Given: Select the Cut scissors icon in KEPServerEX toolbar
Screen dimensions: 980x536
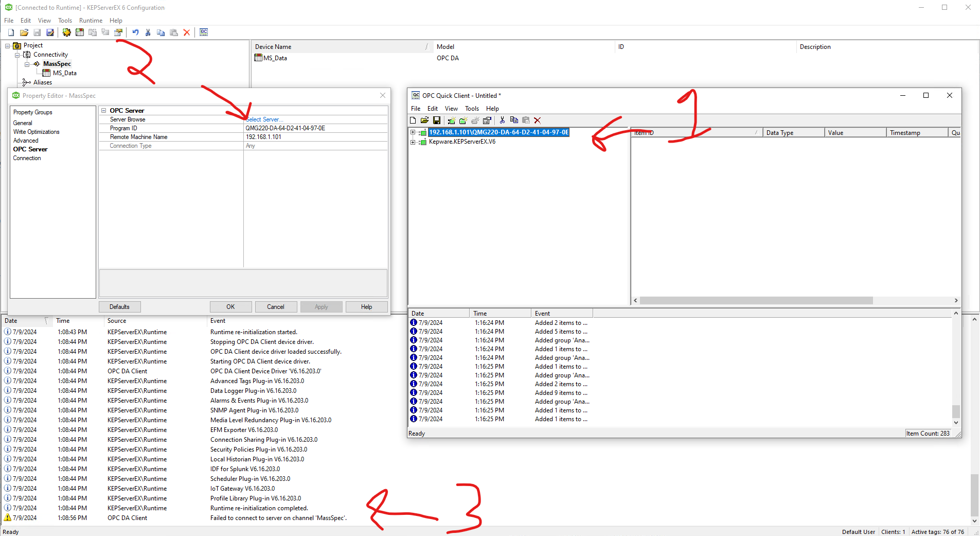Looking at the screenshot, I should tap(148, 32).
